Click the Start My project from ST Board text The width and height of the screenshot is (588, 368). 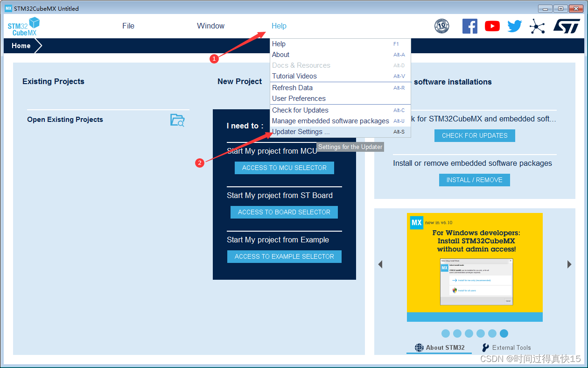pyautogui.click(x=280, y=195)
